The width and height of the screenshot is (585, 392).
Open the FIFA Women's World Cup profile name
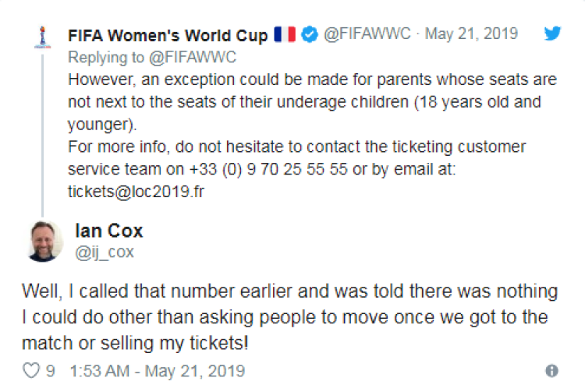[168, 35]
